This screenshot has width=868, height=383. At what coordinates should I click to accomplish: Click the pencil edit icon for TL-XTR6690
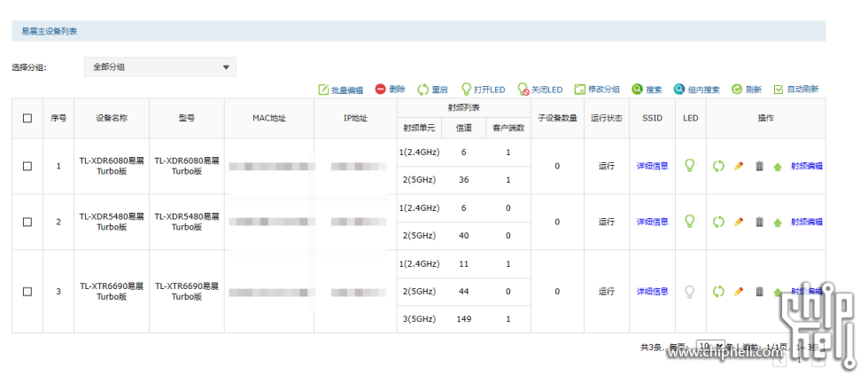739,291
